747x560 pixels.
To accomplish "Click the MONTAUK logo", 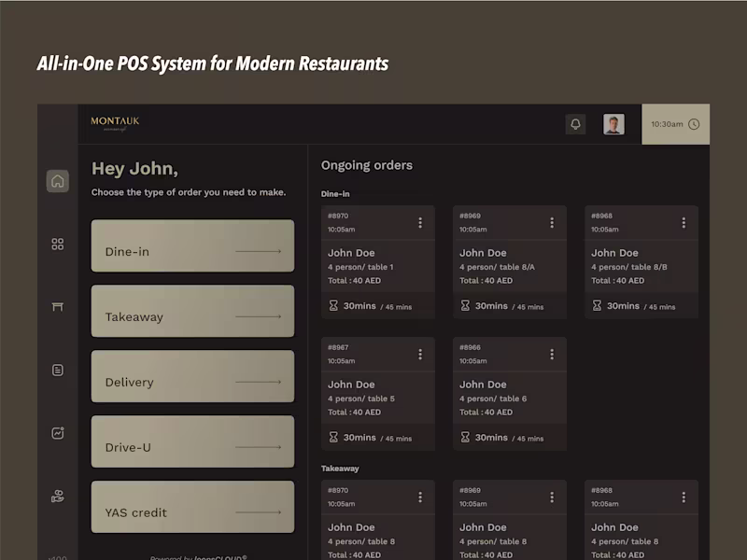I will click(x=115, y=123).
